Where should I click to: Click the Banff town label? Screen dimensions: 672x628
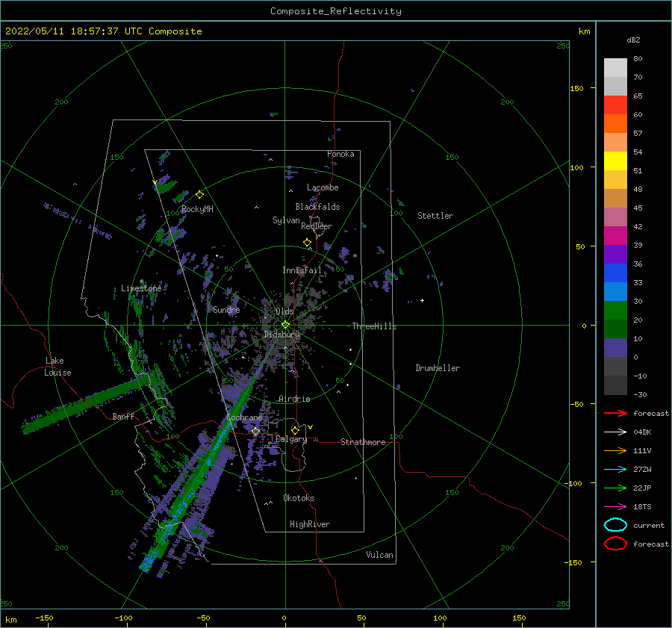(x=123, y=416)
